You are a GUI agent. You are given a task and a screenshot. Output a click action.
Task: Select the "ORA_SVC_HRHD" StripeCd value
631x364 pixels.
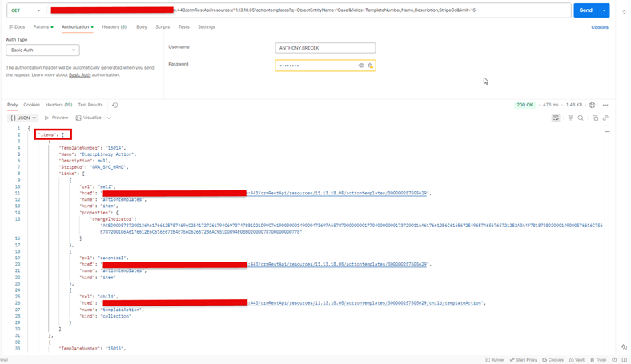coord(109,167)
